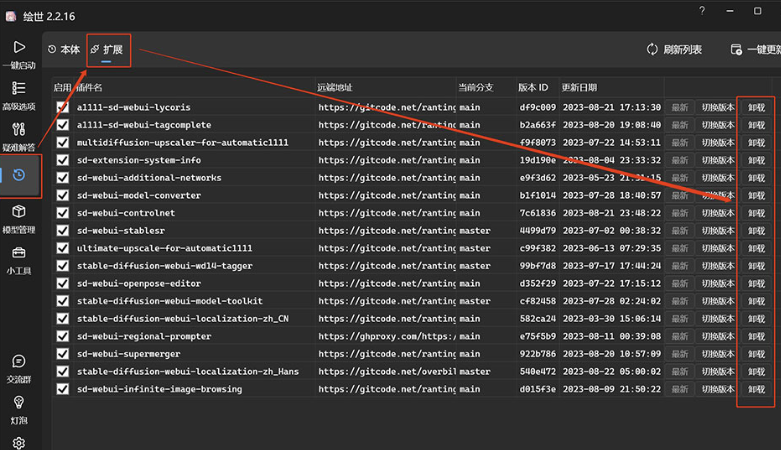The height and width of the screenshot is (450, 781).
Task: Click 切换版本 for a1111-sd-webui-lycoris
Action: [718, 107]
